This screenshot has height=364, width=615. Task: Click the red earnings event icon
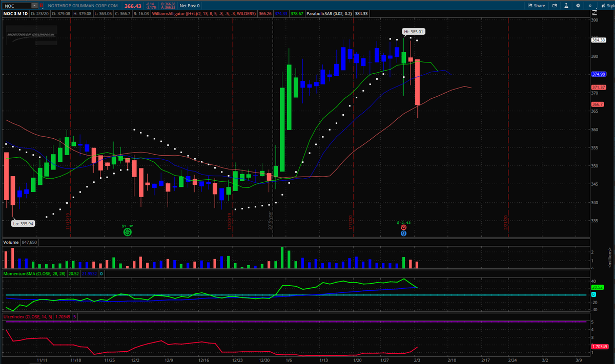[x=403, y=227]
